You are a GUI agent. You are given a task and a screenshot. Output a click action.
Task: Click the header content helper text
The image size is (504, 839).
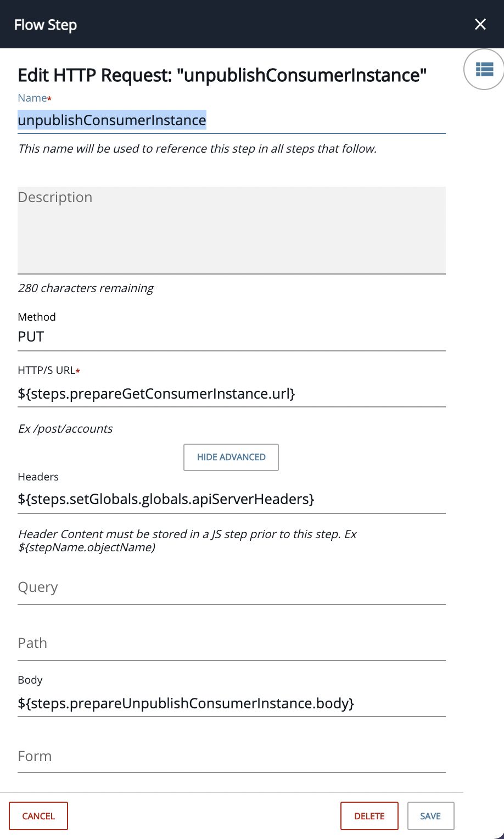click(x=187, y=540)
